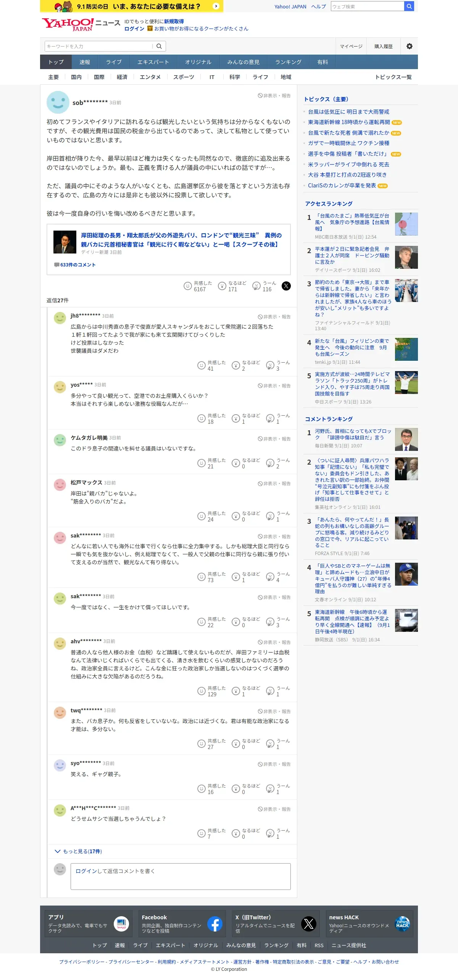
Task: Click 共感した on ahv******** reply
Action: (211, 691)
